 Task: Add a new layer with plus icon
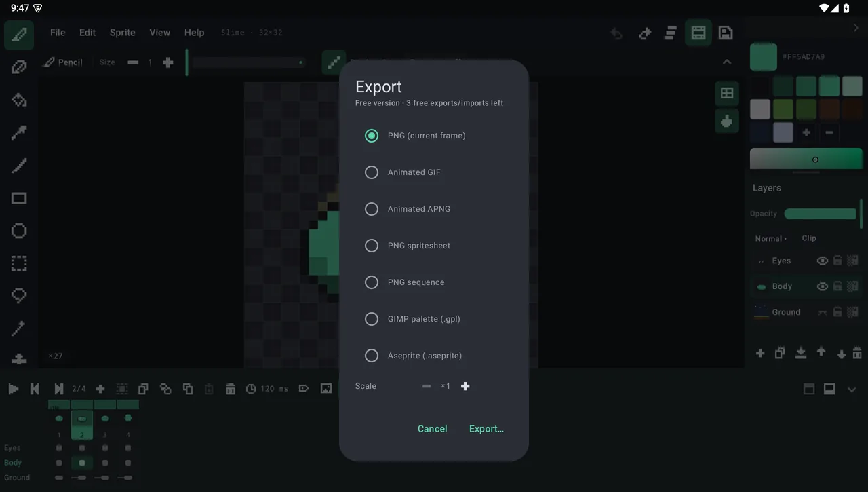760,353
